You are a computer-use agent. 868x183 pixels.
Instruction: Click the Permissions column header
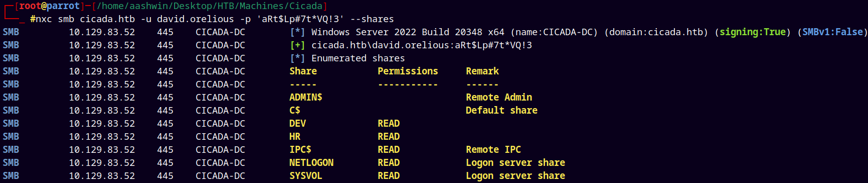coord(408,71)
